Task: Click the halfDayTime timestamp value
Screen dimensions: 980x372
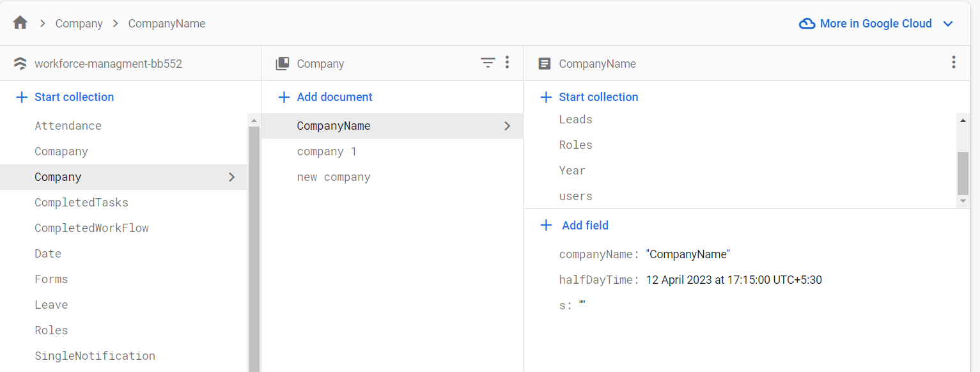Action: [x=733, y=279]
